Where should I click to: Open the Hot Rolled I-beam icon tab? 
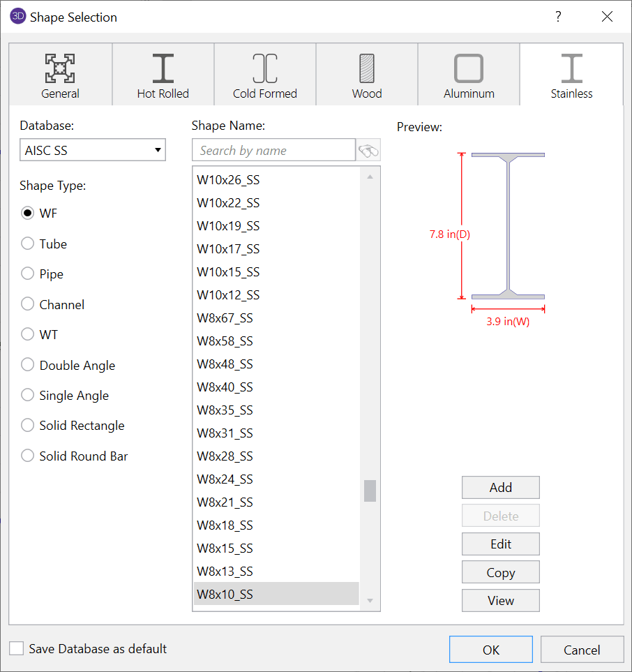tap(163, 69)
